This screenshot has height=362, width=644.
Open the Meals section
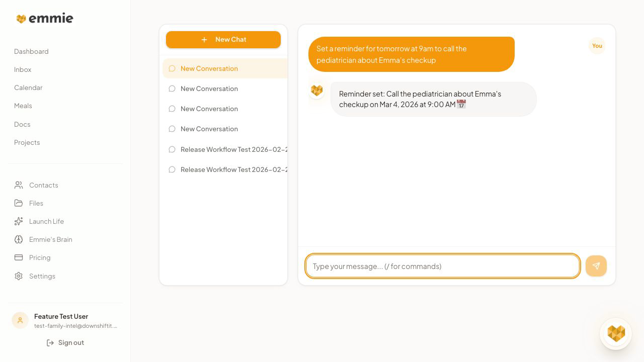(23, 106)
